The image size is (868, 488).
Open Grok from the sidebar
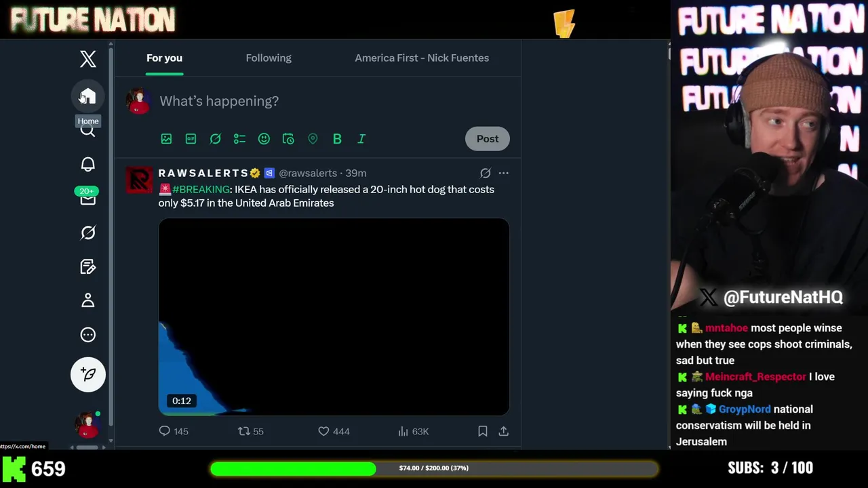point(88,232)
